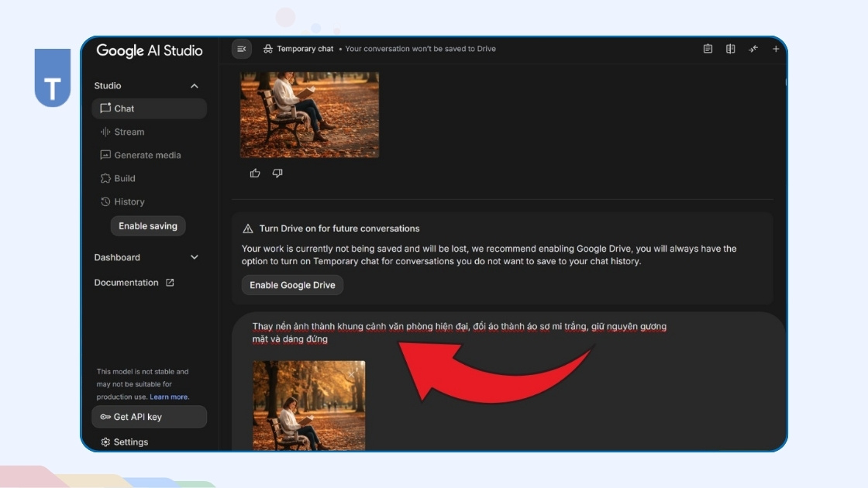Image resolution: width=868 pixels, height=488 pixels.
Task: Click the thumbs down icon
Action: (277, 174)
